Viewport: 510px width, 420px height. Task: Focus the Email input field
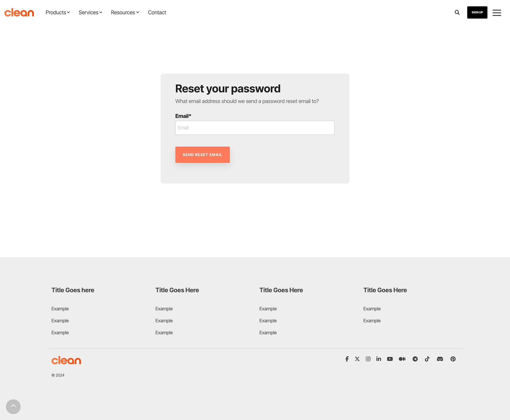pyautogui.click(x=255, y=128)
